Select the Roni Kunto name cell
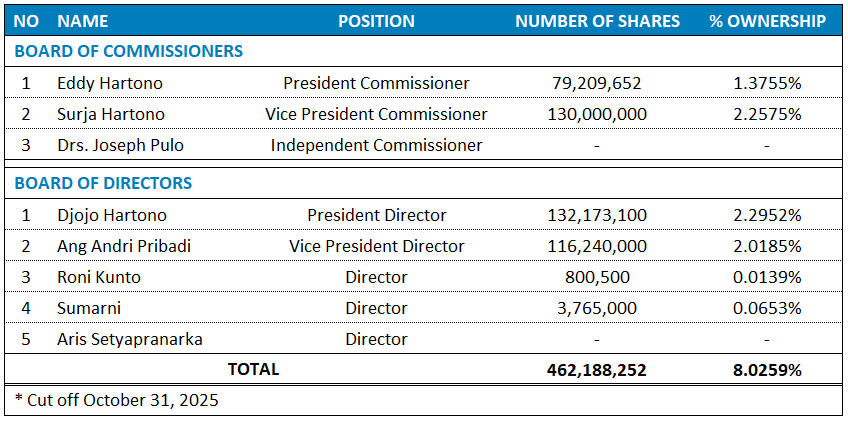848x421 pixels. [x=99, y=277]
